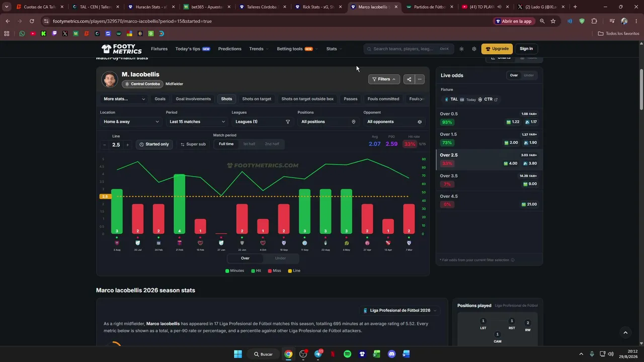Select 1st half match period

(249, 144)
